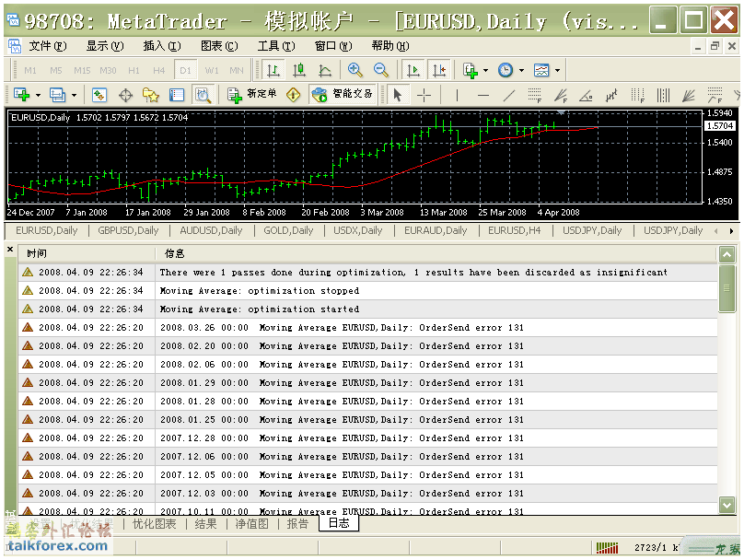
Task: Toggle chart shift from right edge
Action: pos(439,70)
